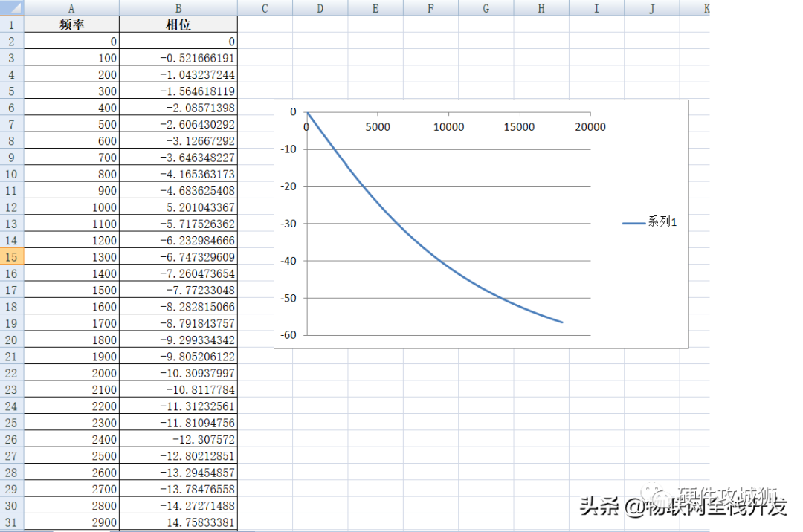Viewport: 803px width, 532px height.
Task: Select cell containing -2.08571398
Action: coord(178,108)
